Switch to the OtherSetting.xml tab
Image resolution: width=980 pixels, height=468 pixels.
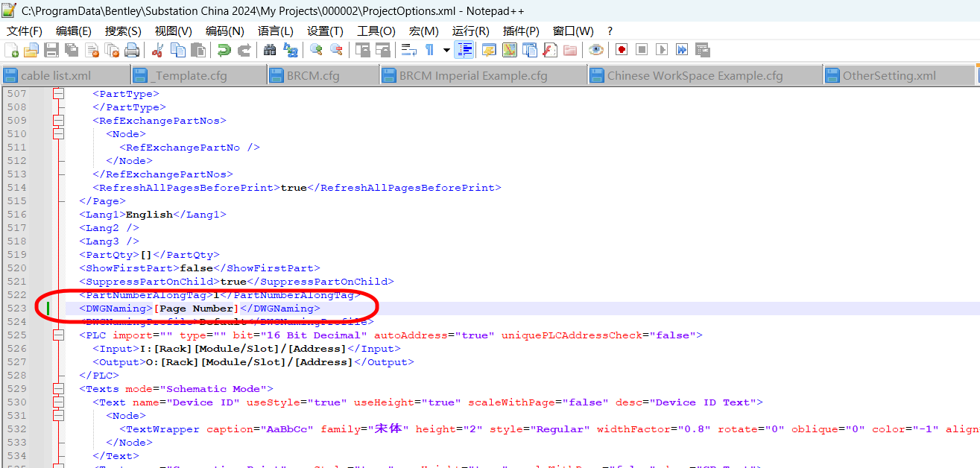click(x=888, y=76)
